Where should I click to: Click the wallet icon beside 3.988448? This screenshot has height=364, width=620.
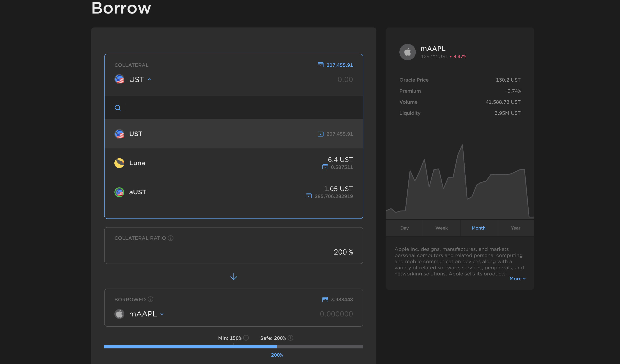[x=325, y=300]
